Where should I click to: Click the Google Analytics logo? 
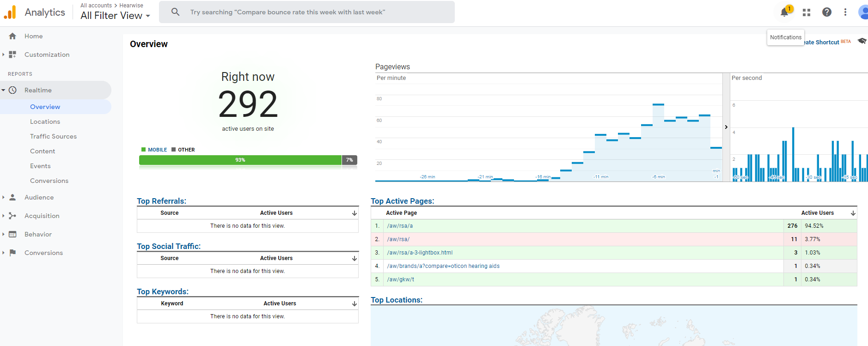10,12
